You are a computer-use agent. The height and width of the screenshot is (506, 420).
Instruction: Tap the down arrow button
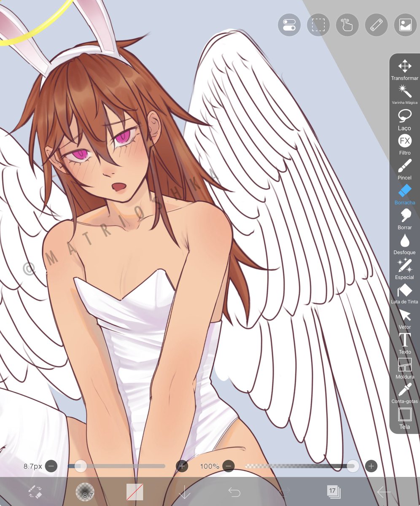(185, 492)
